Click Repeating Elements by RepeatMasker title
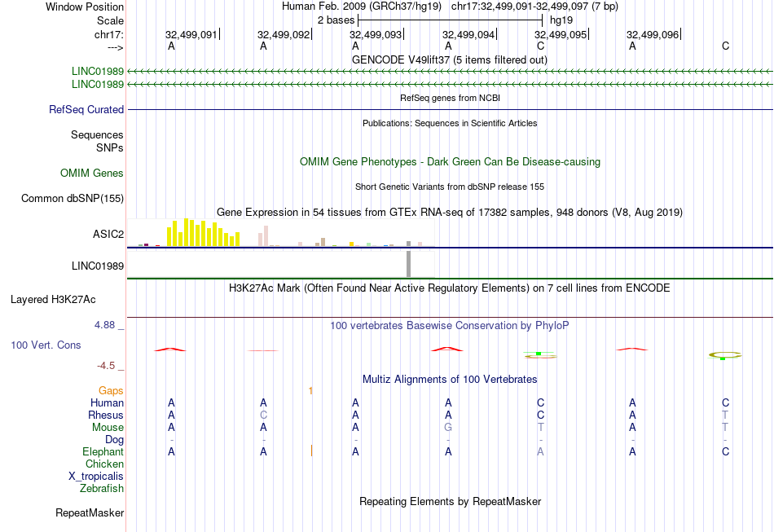The width and height of the screenshot is (774, 532). point(450,501)
